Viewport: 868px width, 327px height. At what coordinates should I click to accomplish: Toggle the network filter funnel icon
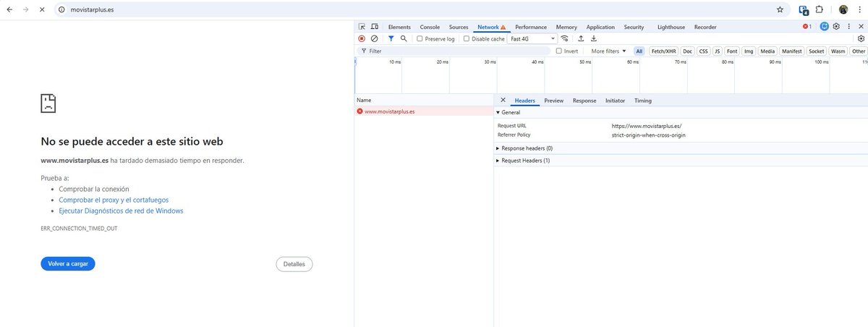pos(391,38)
